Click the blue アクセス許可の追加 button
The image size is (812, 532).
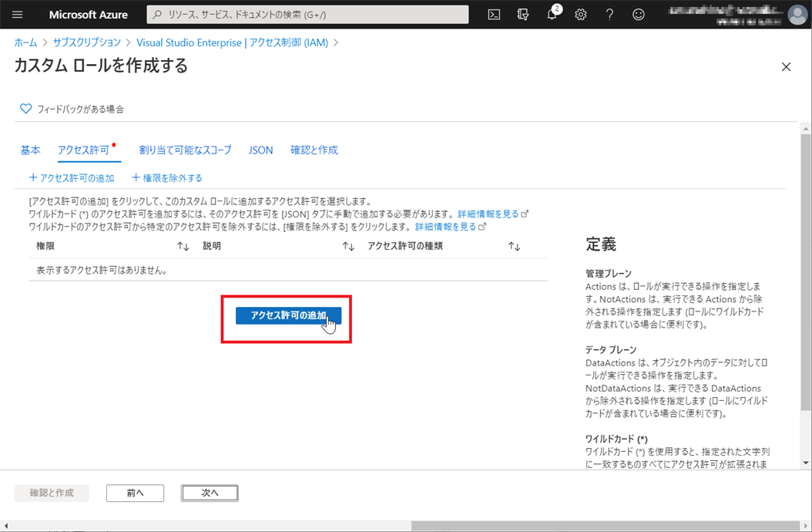(x=288, y=315)
